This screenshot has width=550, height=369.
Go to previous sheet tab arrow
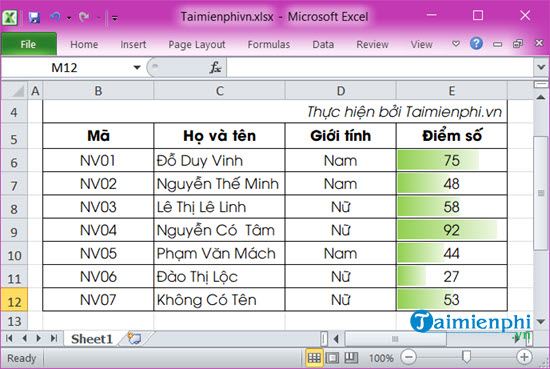pos(24,338)
